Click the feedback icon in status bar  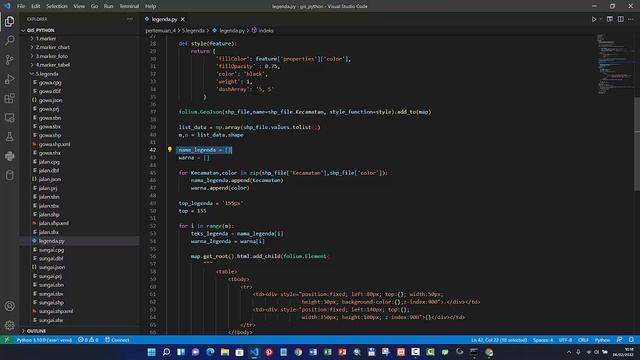coord(620,340)
